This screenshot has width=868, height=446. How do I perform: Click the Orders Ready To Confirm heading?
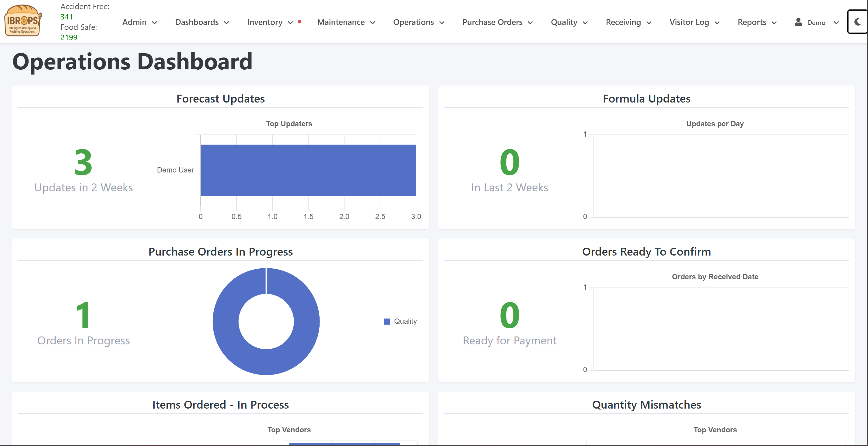(647, 252)
